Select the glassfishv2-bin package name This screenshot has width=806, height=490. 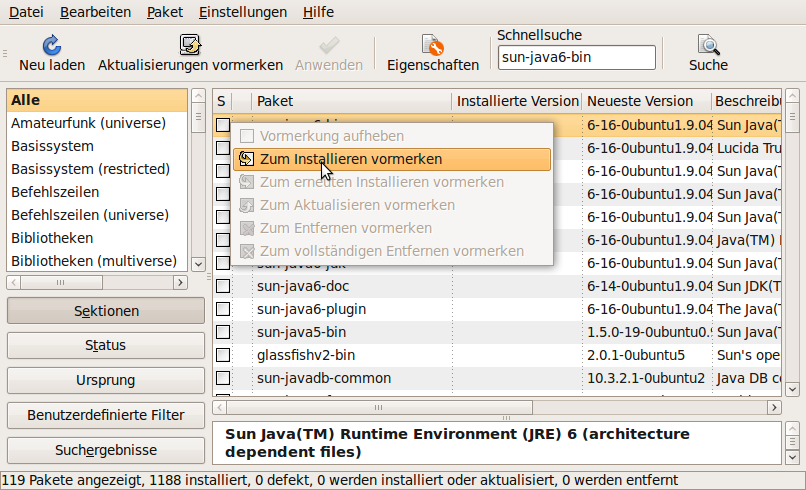[306, 355]
